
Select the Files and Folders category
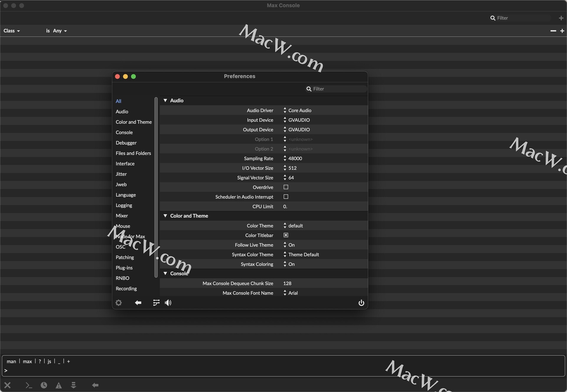click(133, 153)
